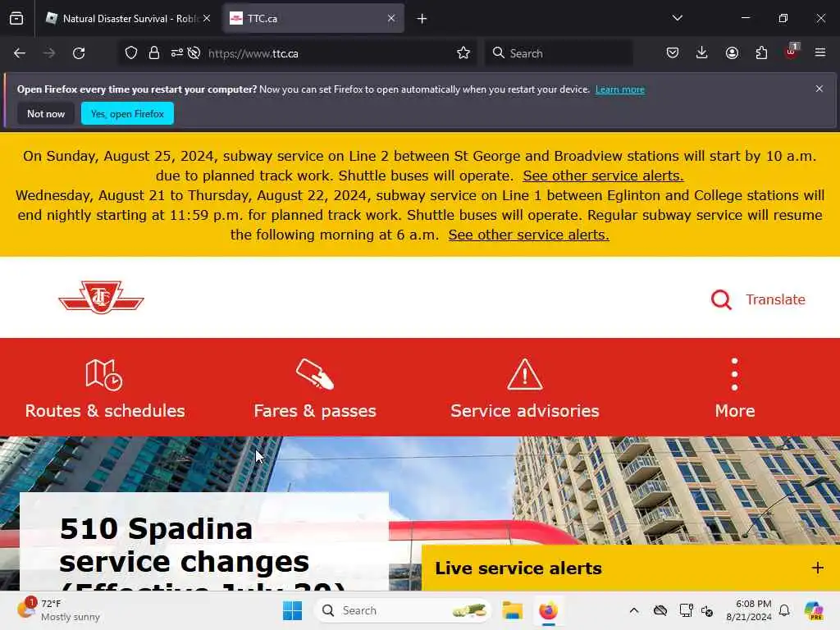Open the weather widget showing 72°F
The width and height of the screenshot is (840, 630).
(59, 610)
